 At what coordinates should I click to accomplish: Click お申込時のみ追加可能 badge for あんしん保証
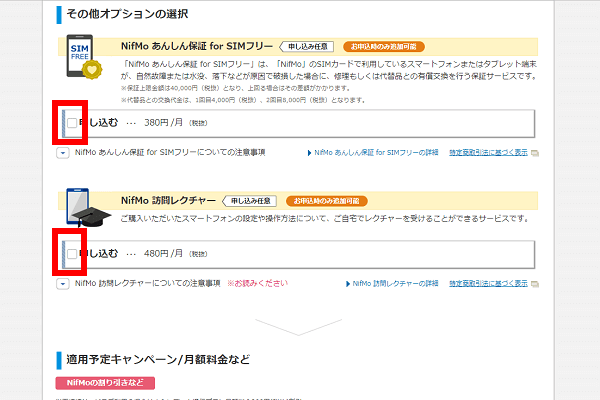[x=384, y=47]
